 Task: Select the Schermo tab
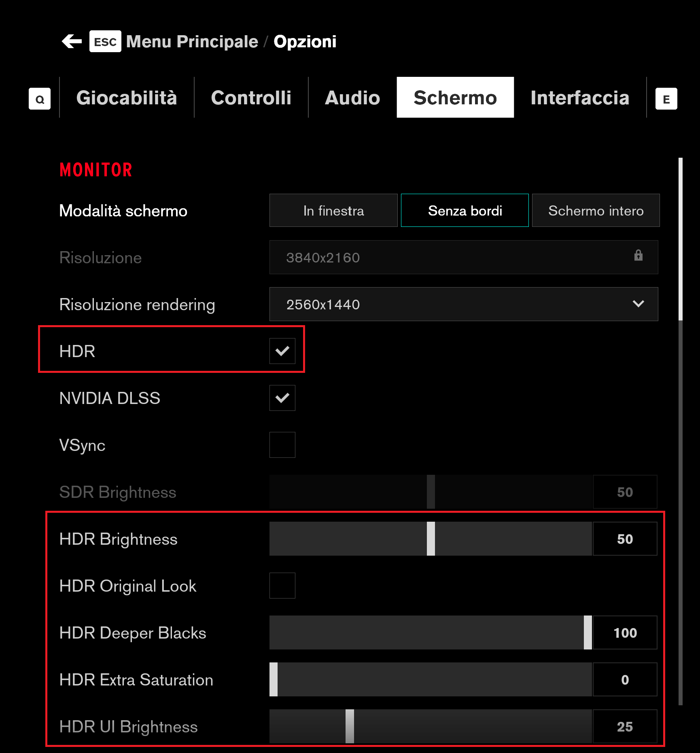click(455, 97)
